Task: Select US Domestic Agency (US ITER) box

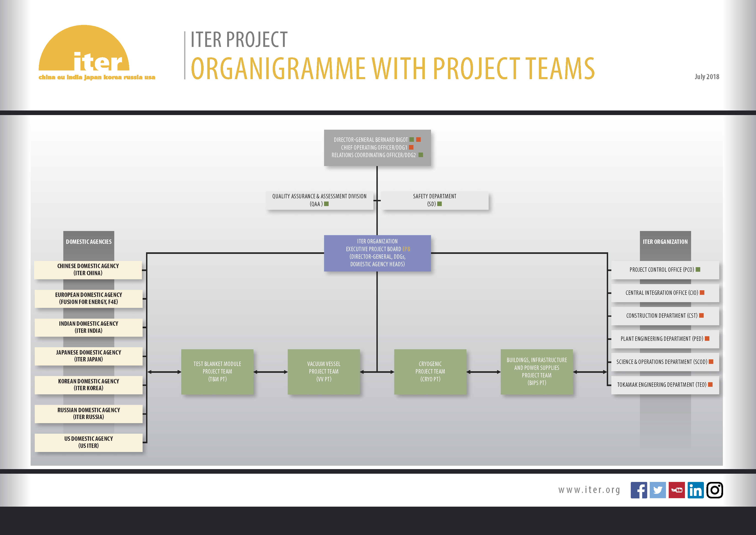Action: point(89,442)
